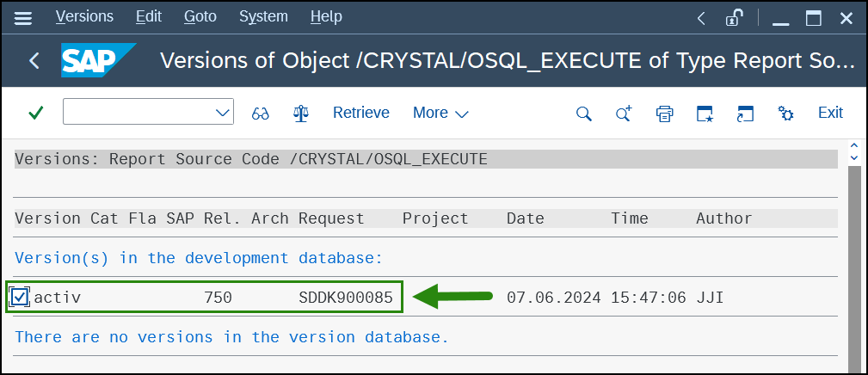Click the date 07.06.2024
868x375 pixels.
click(553, 298)
